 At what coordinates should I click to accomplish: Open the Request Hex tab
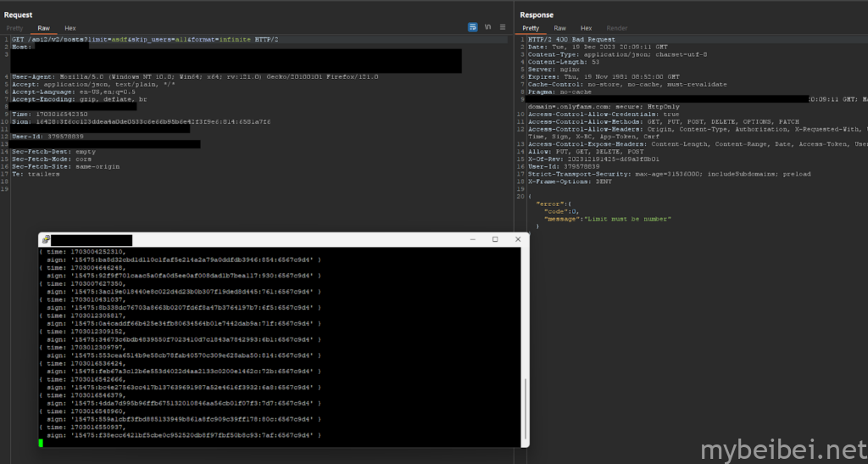tap(70, 28)
